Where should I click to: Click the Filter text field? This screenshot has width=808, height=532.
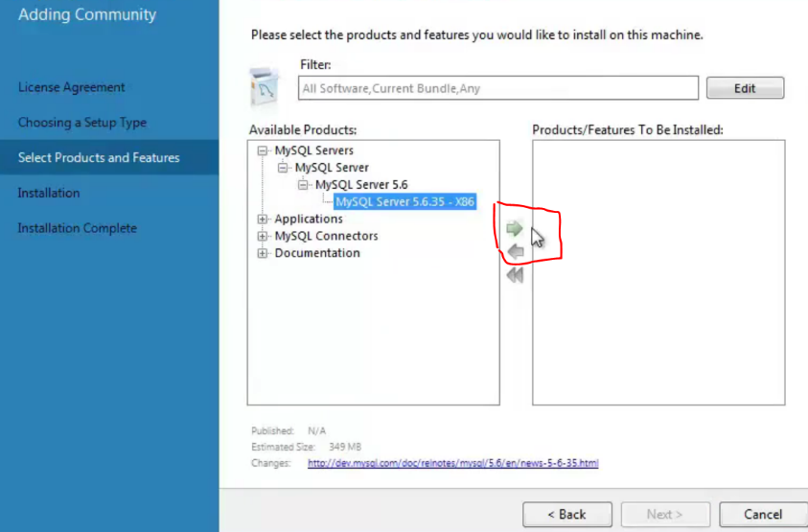(x=497, y=88)
